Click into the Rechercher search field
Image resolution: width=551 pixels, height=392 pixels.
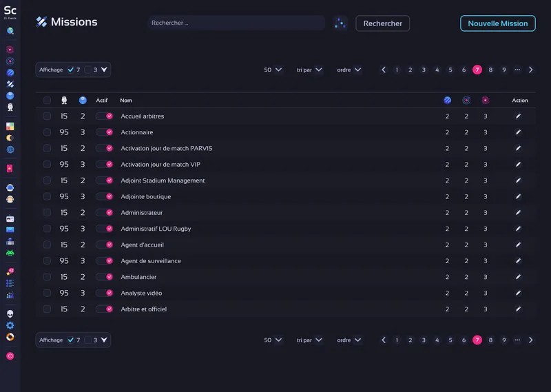pos(236,23)
